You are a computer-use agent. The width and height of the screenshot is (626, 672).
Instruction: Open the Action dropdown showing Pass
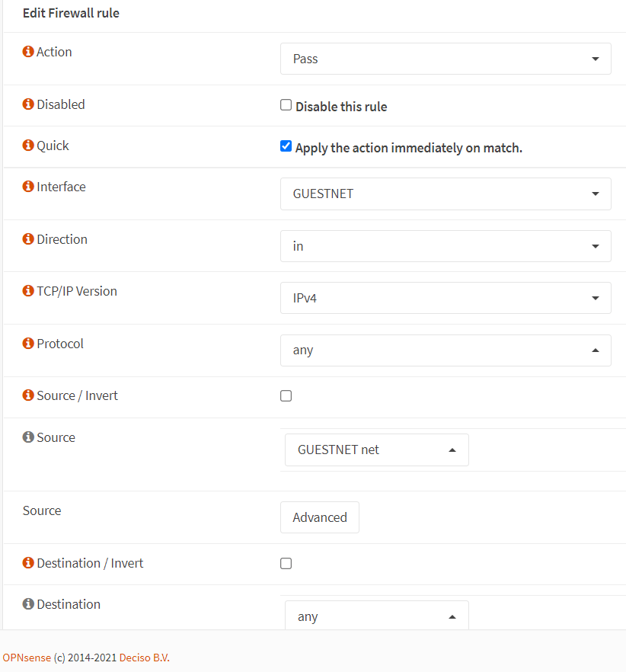point(446,59)
